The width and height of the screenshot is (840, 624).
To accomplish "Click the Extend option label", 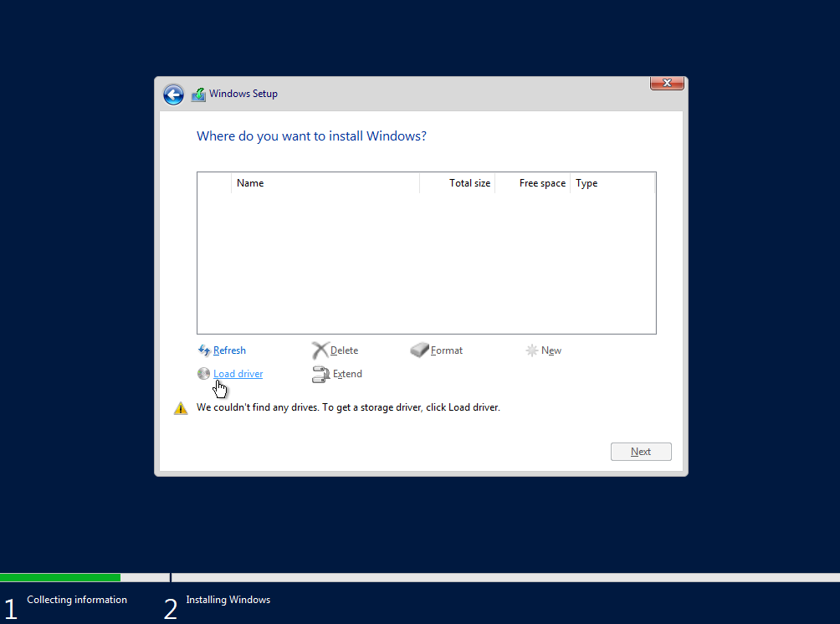I will pyautogui.click(x=347, y=374).
